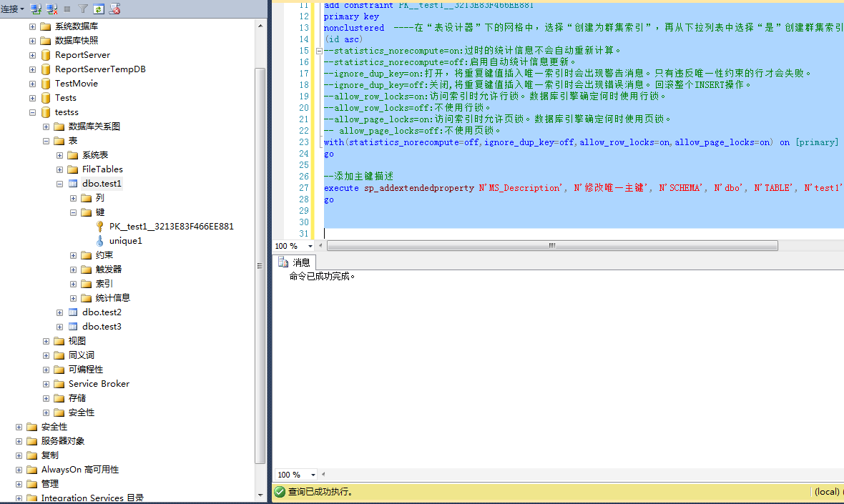This screenshot has width=844, height=504.
Task: Click the 视图 folder icon
Action: pos(59,341)
